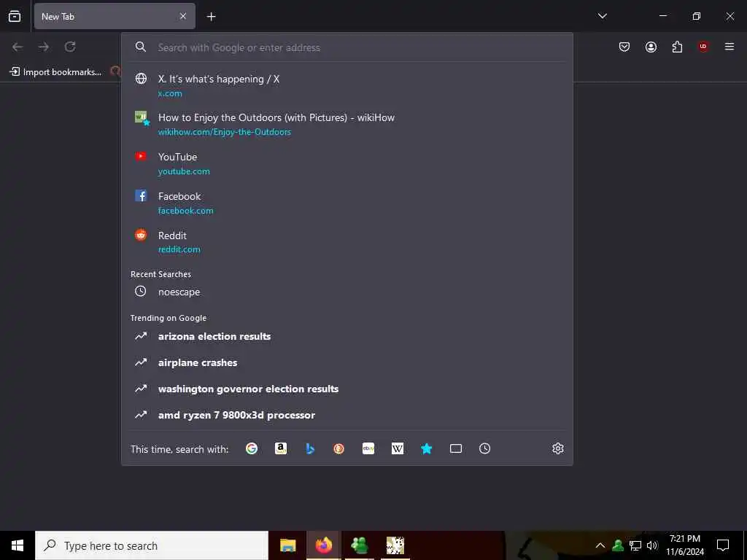This screenshot has height=560, width=747.
Task: Open the Firefox account icon
Action: pos(651,47)
